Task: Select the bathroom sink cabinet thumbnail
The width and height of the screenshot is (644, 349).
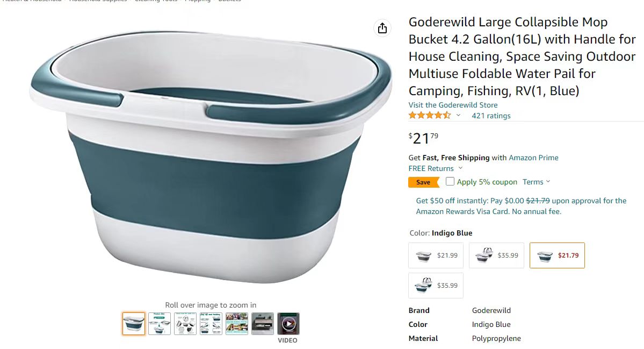Action: (263, 324)
